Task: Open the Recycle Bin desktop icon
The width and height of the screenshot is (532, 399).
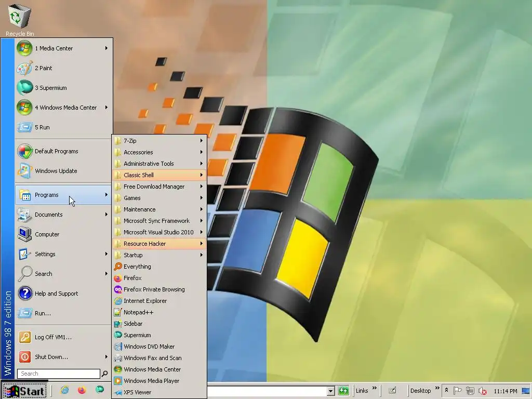Action: click(x=20, y=20)
